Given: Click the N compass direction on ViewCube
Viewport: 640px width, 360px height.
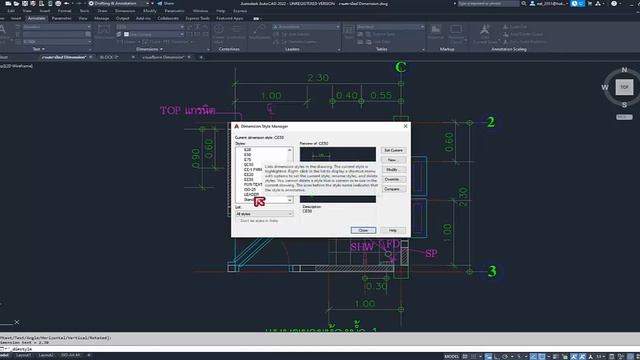Looking at the screenshot, I should pyautogui.click(x=624, y=70).
